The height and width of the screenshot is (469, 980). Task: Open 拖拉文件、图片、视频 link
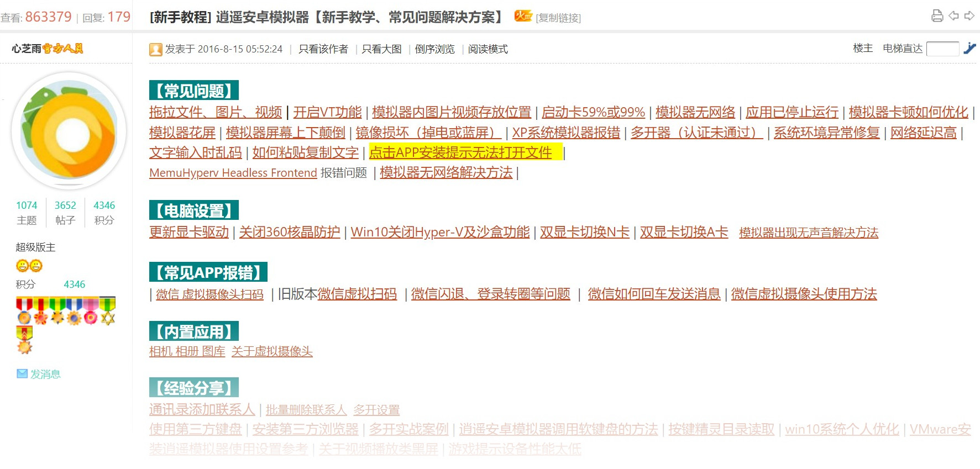pos(216,112)
